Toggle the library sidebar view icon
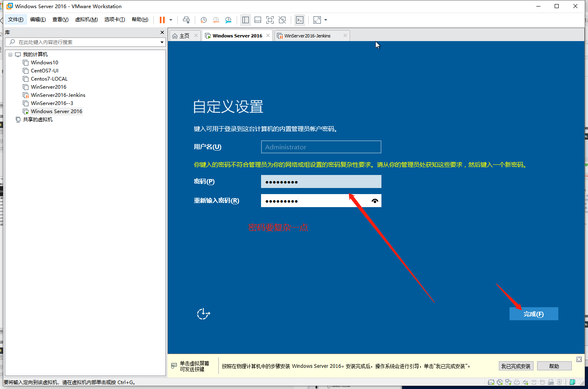588x389 pixels. point(246,20)
